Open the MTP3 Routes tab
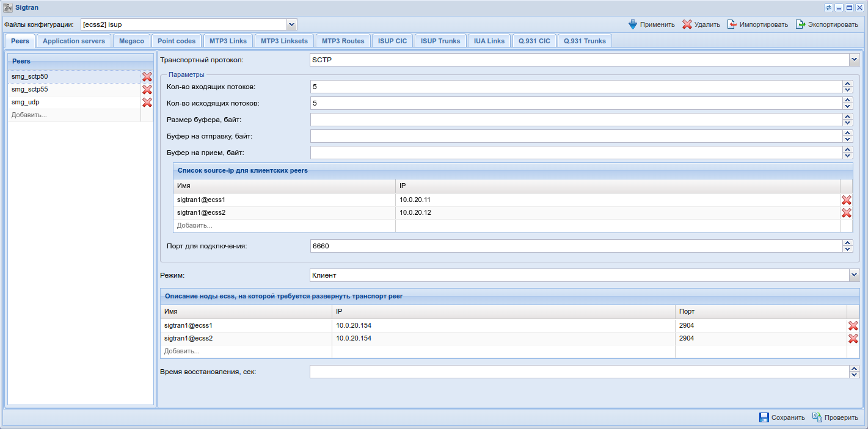The width and height of the screenshot is (868, 429). point(343,41)
